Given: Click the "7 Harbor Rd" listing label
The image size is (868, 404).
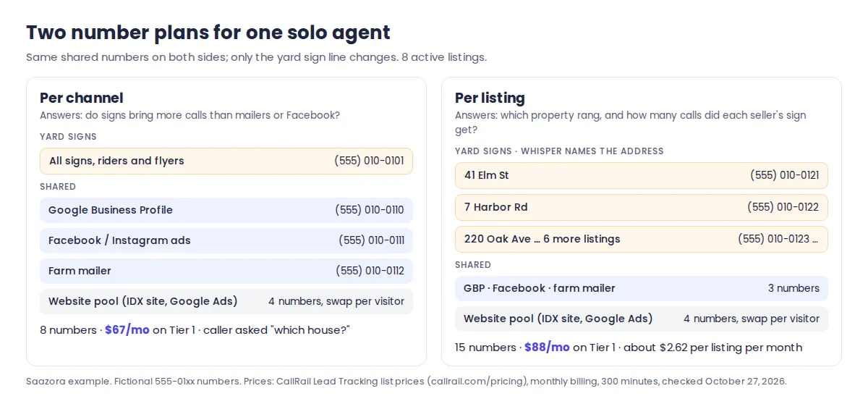Looking at the screenshot, I should (x=496, y=207).
